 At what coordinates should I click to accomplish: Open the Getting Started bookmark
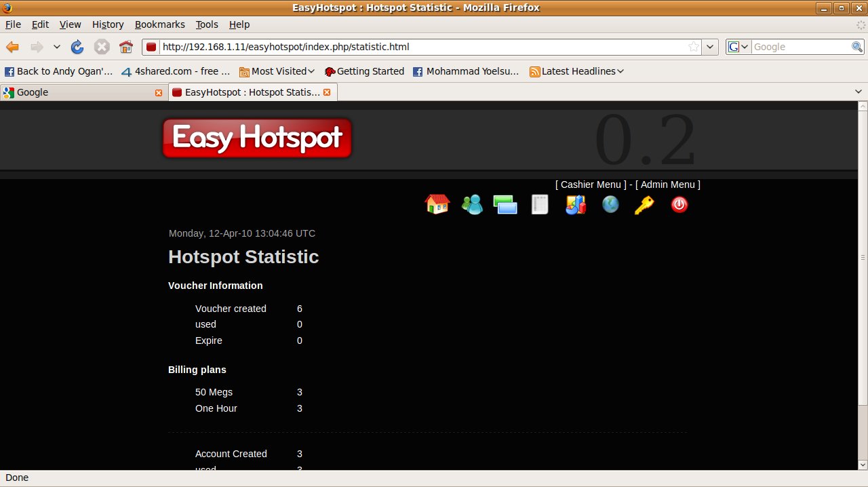click(364, 71)
